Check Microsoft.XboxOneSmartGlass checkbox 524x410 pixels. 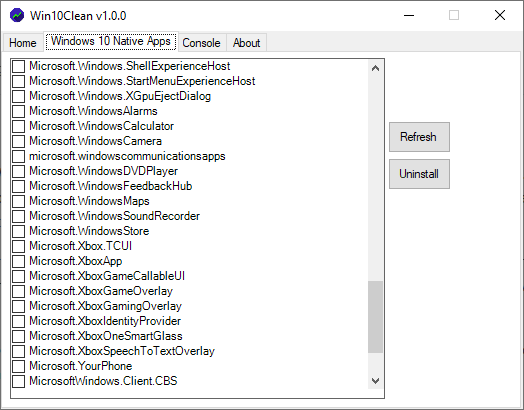click(18, 336)
